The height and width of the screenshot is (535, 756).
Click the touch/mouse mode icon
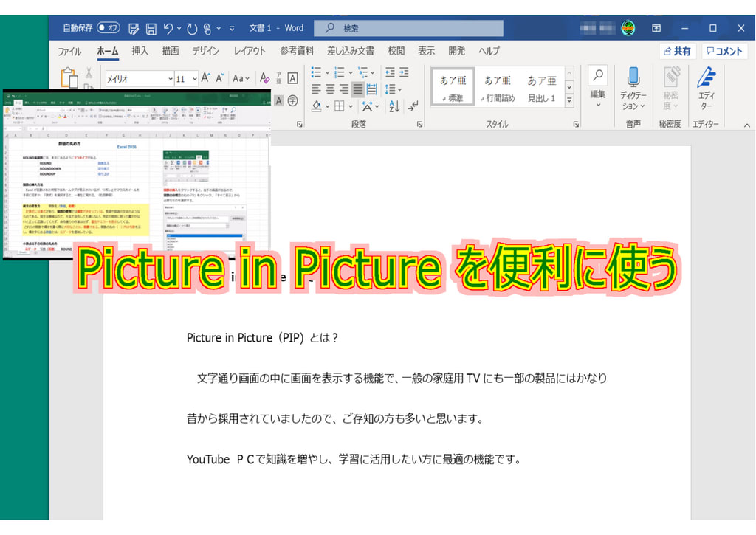click(207, 29)
